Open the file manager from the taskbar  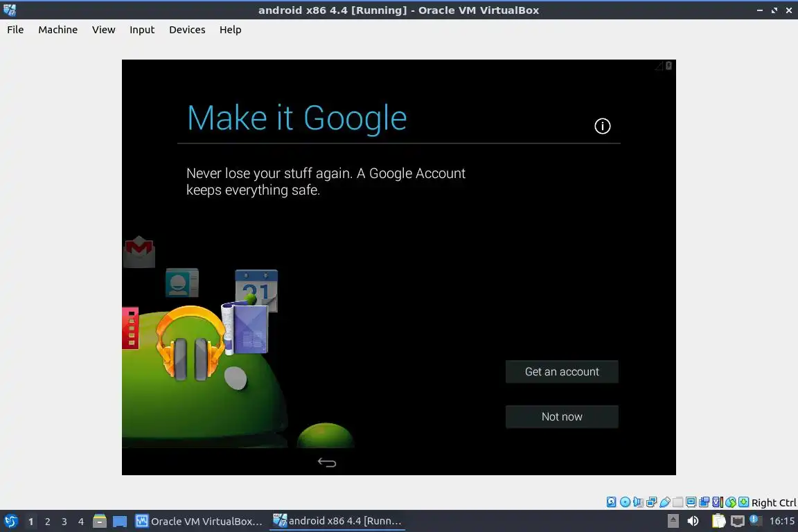click(100, 521)
